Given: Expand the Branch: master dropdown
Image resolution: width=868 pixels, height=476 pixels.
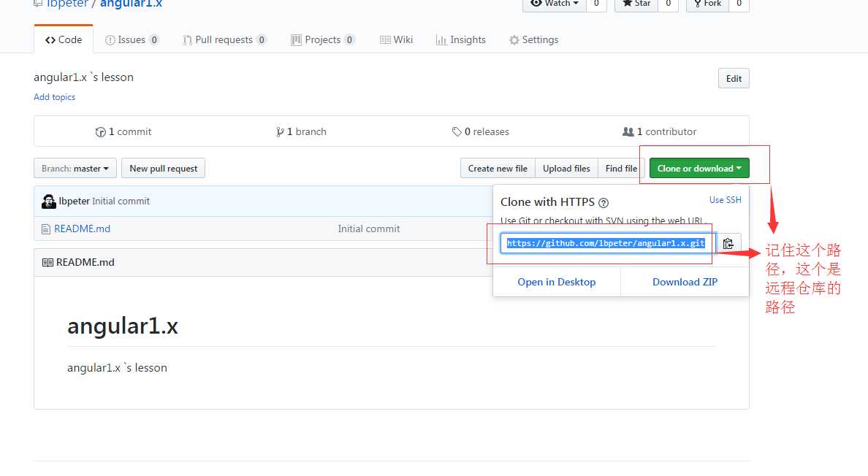Looking at the screenshot, I should click(x=75, y=168).
